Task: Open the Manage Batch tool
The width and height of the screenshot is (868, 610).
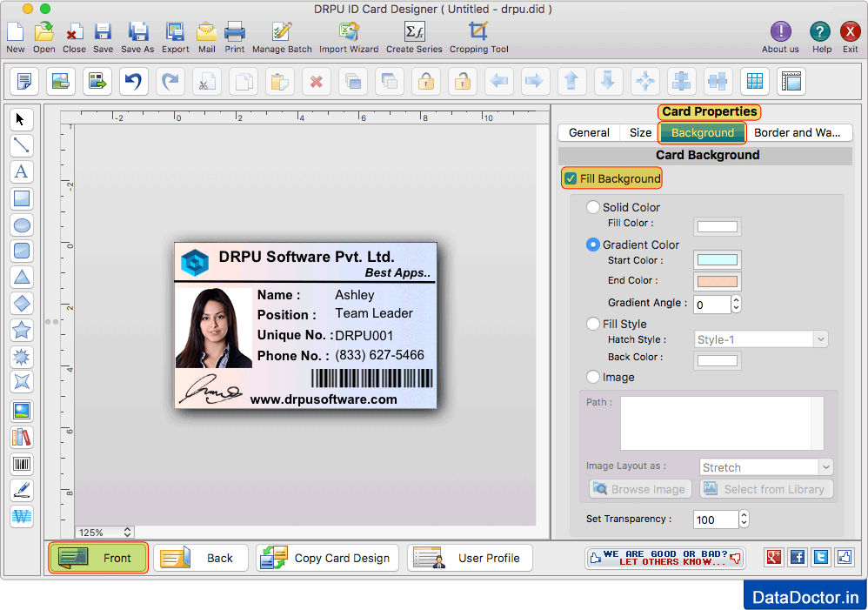Action: coord(282,31)
